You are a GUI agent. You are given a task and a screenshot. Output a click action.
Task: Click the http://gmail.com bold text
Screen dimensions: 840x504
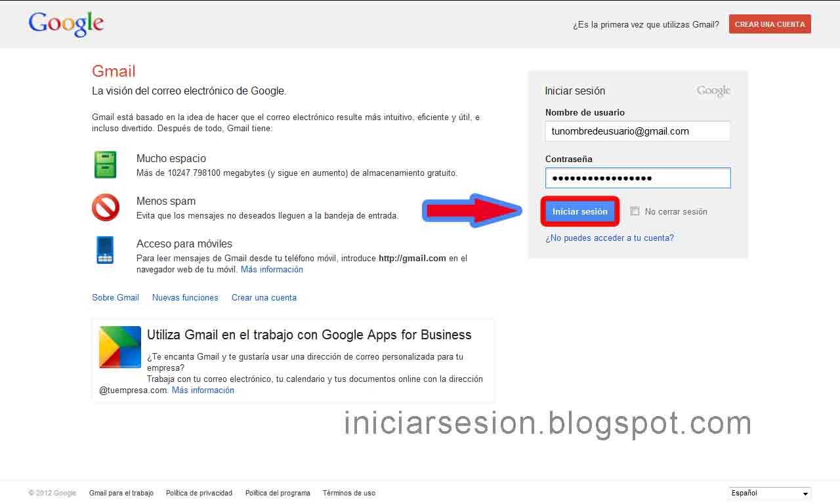click(x=412, y=258)
